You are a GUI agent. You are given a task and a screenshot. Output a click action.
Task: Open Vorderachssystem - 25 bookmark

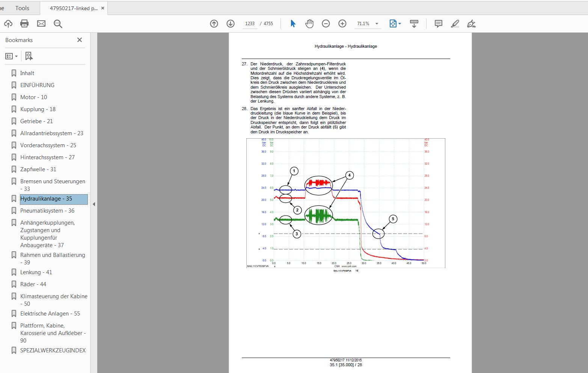click(x=48, y=145)
